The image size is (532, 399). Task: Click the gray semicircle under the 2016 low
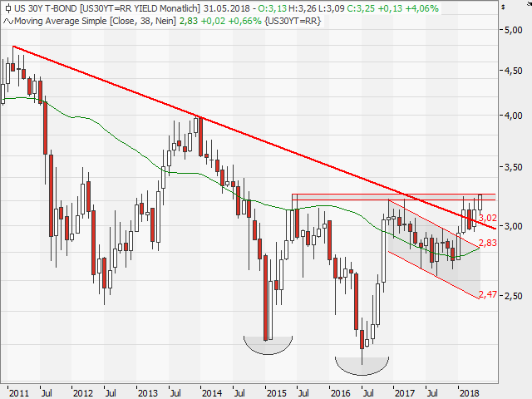coord(362,366)
